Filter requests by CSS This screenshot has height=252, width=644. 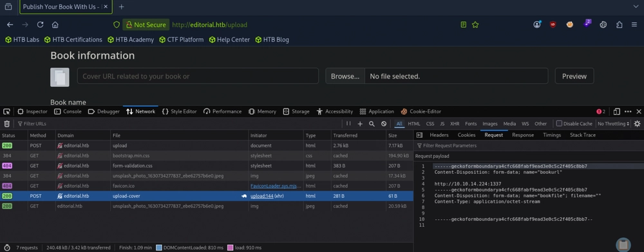click(430, 124)
